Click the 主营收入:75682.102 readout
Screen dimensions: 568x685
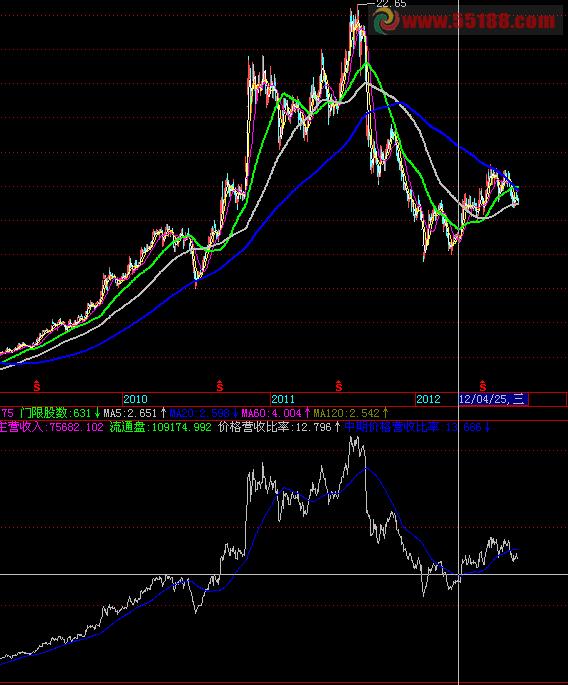(x=52, y=427)
